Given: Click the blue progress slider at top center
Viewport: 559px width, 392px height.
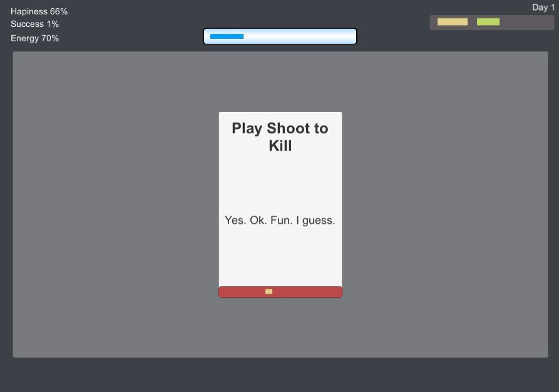Looking at the screenshot, I should click(280, 36).
